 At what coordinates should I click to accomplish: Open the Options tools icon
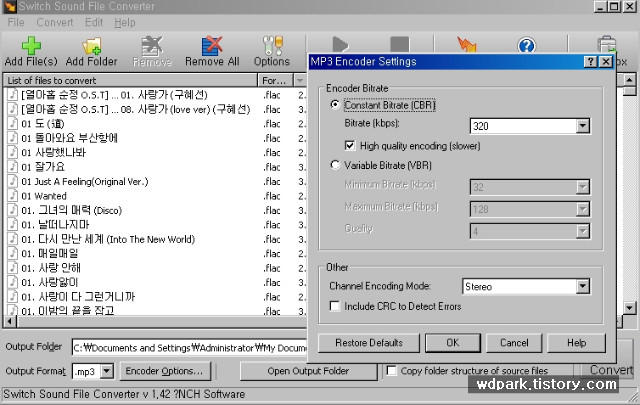tap(272, 45)
